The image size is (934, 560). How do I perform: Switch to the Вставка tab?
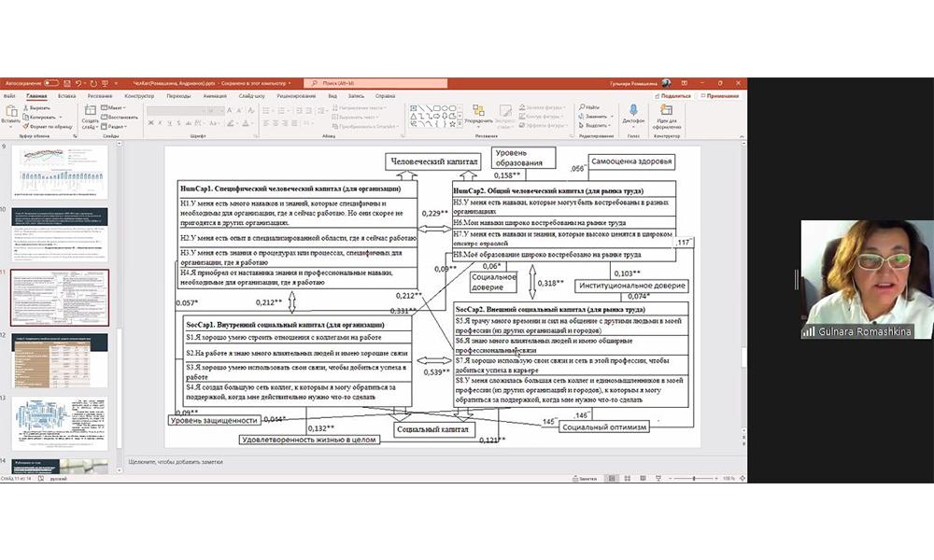(66, 96)
